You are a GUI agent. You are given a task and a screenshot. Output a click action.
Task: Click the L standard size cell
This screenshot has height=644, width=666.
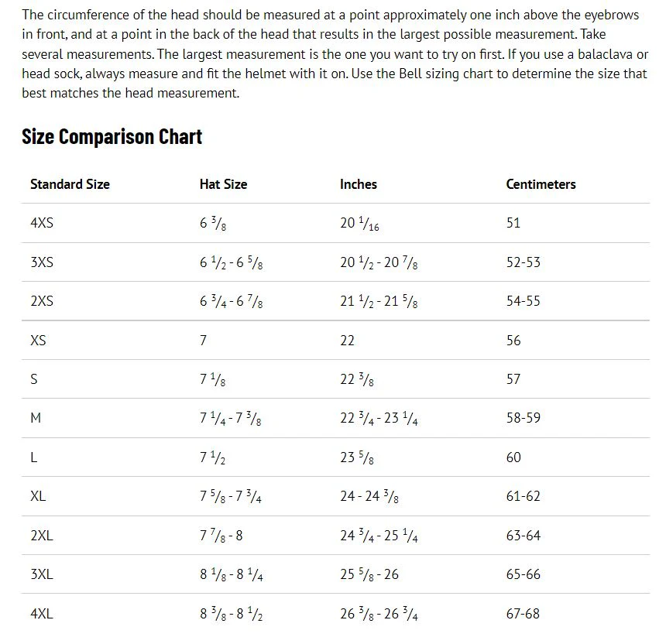[33, 457]
